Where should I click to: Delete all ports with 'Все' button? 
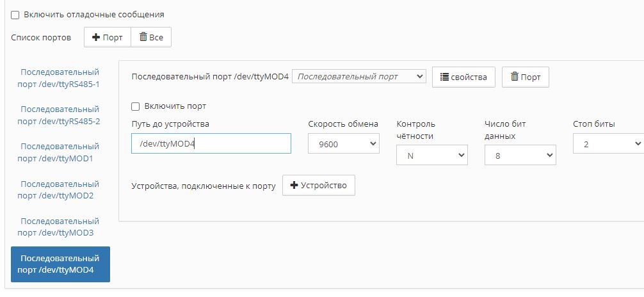tap(151, 37)
